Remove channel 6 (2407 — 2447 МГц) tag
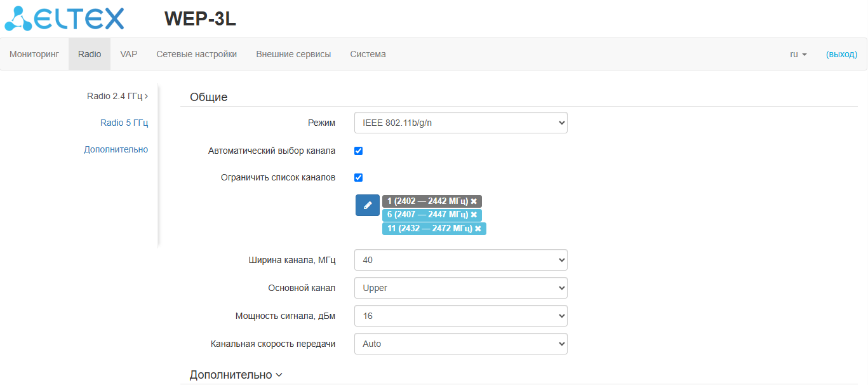The width and height of the screenshot is (868, 385). [x=474, y=215]
